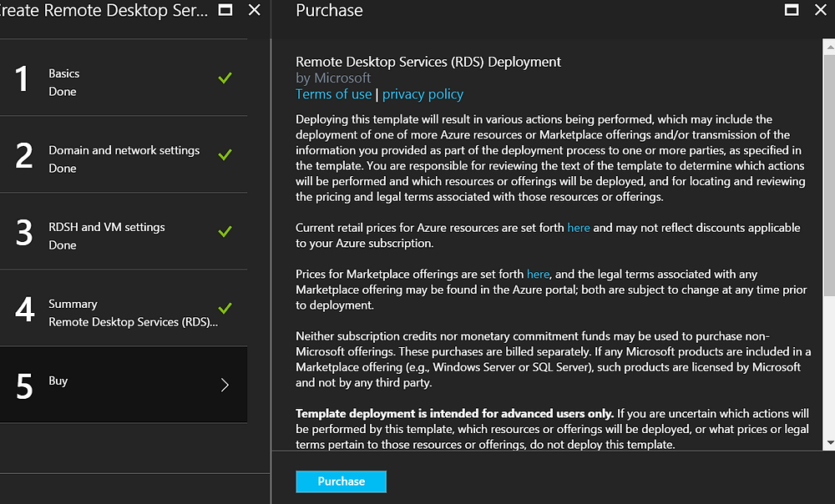Viewport: 835px width, 504px height.
Task: Click the green checkmark beside Summary
Action: (x=225, y=308)
